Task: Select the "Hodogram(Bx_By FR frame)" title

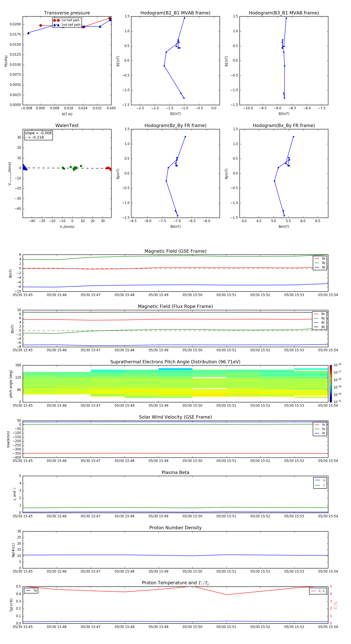Action: pyautogui.click(x=284, y=125)
